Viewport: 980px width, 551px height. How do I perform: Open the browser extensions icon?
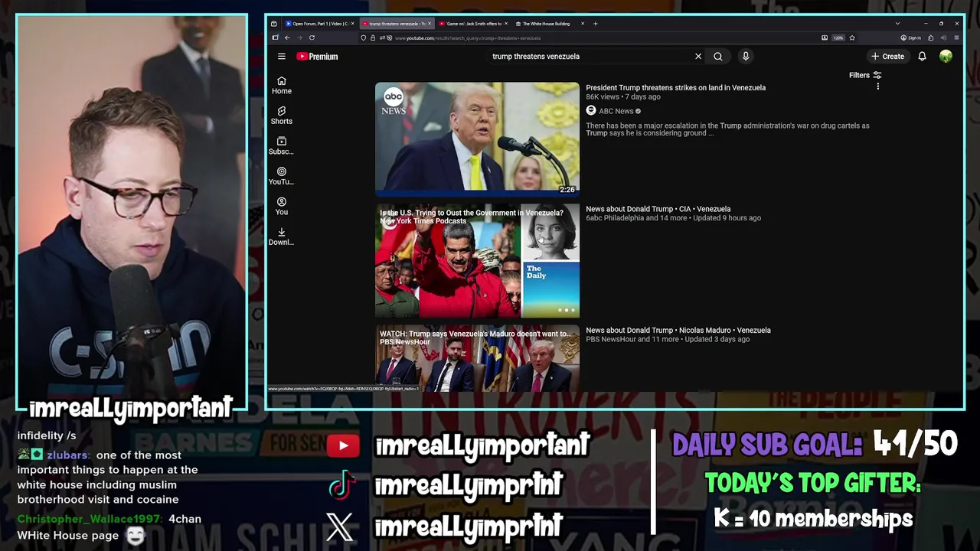930,37
